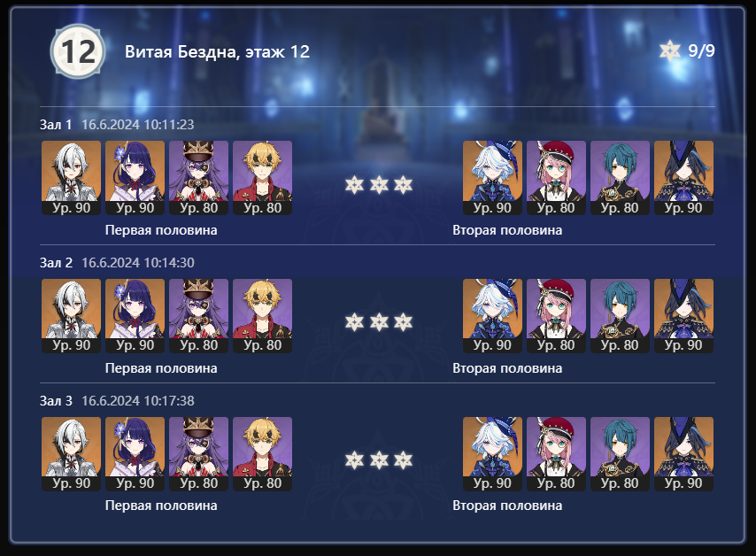756x556 pixels.
Task: Click the abyss star icon beside 9/9
Action: tap(670, 50)
